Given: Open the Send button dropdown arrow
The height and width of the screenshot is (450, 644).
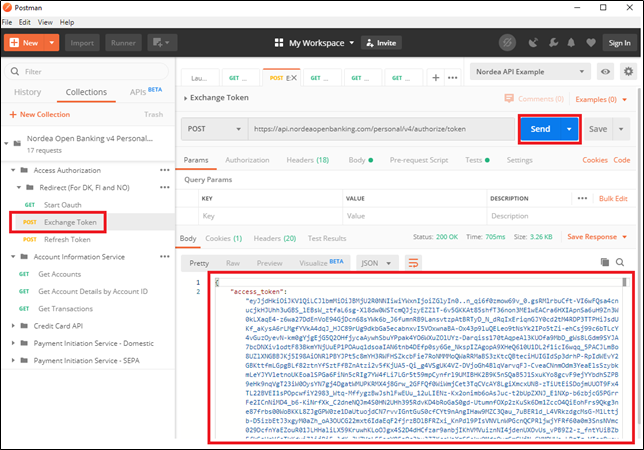Looking at the screenshot, I should pyautogui.click(x=569, y=129).
